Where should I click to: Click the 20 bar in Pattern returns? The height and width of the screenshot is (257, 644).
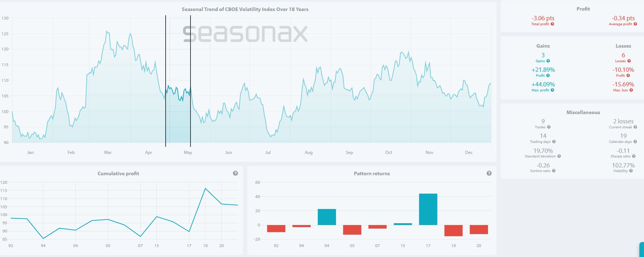[479, 229]
